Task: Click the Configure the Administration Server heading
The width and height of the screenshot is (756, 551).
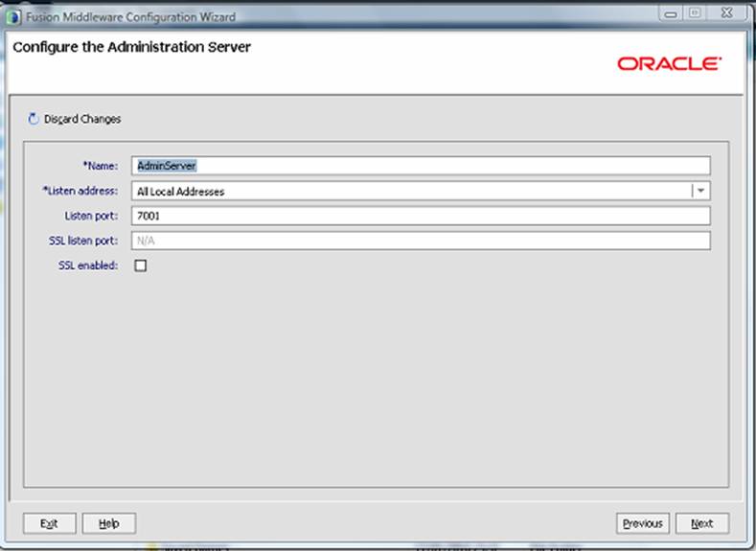Action: pos(131,47)
